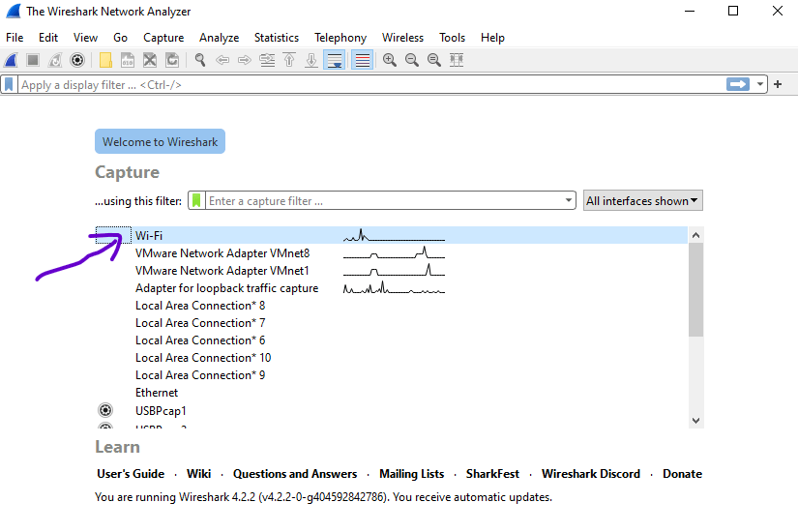Open the View menu

click(x=85, y=38)
